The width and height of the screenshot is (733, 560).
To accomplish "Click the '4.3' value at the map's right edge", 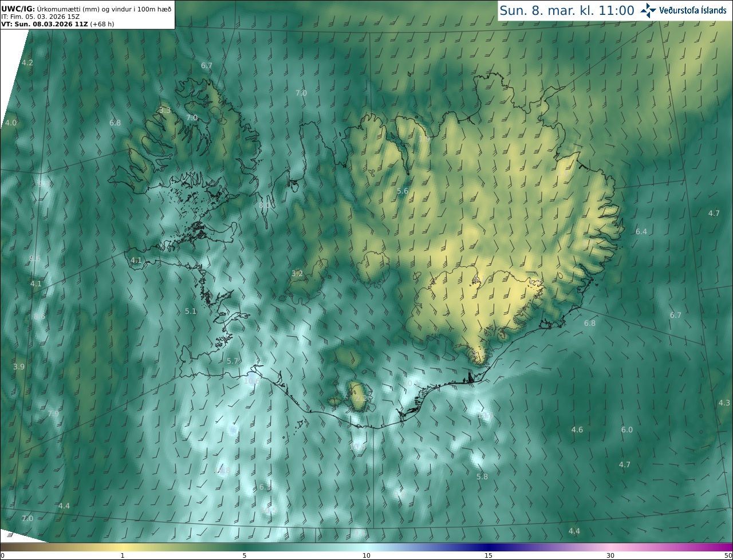I will click(724, 403).
